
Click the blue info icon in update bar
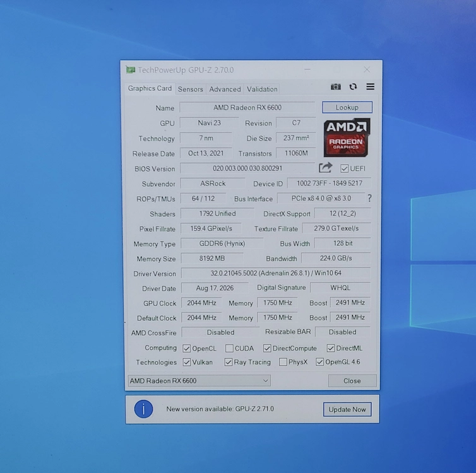143,409
